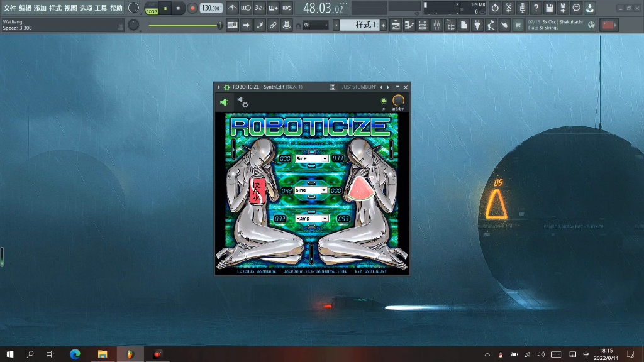
Task: Toggle the 3-2-1 countdown before recording
Action: pyautogui.click(x=260, y=8)
